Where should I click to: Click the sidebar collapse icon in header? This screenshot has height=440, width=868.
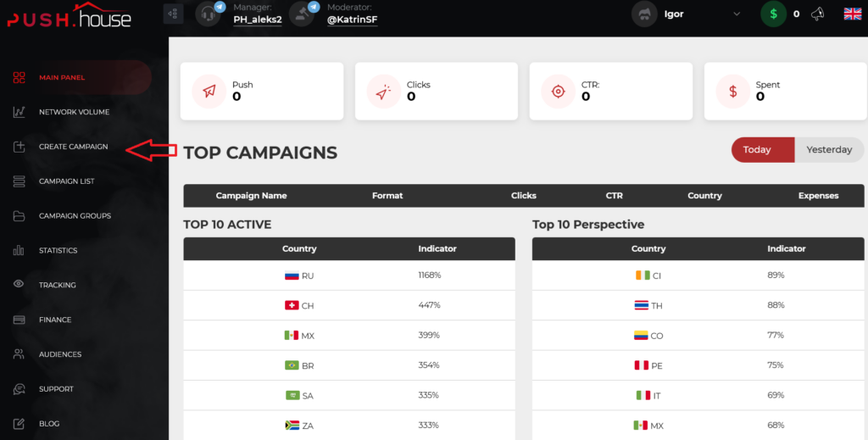pos(173,14)
